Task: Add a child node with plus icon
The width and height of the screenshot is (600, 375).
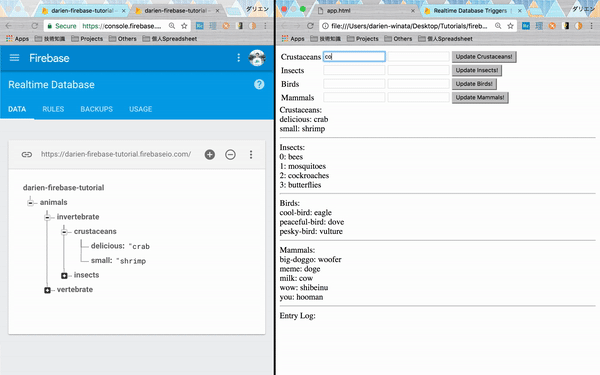Action: (x=210, y=155)
